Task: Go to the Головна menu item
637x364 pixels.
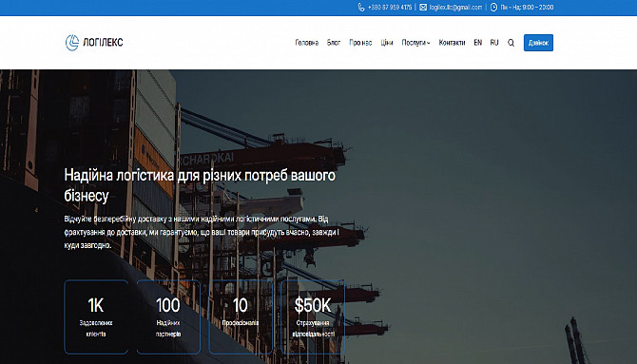Action: pos(307,43)
